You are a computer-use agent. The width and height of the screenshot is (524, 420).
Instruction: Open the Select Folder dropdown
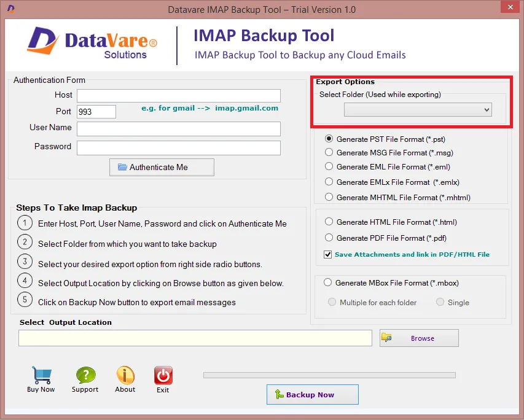(418, 109)
